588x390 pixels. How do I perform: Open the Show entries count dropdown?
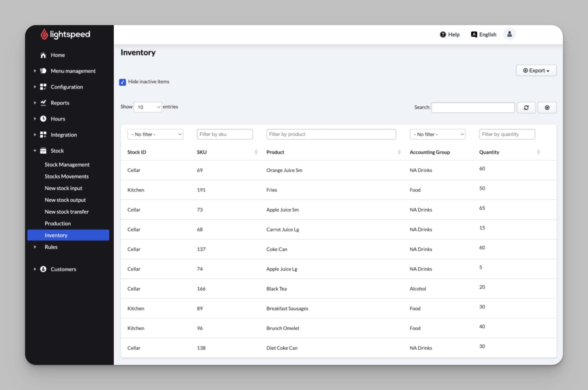point(148,107)
